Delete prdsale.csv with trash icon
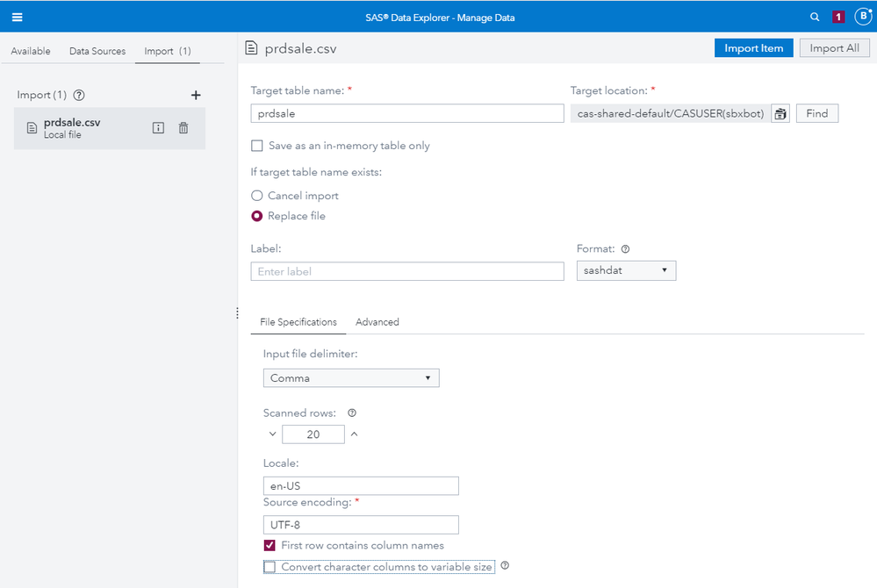Screen dimensions: 877x588 pyautogui.click(x=183, y=128)
